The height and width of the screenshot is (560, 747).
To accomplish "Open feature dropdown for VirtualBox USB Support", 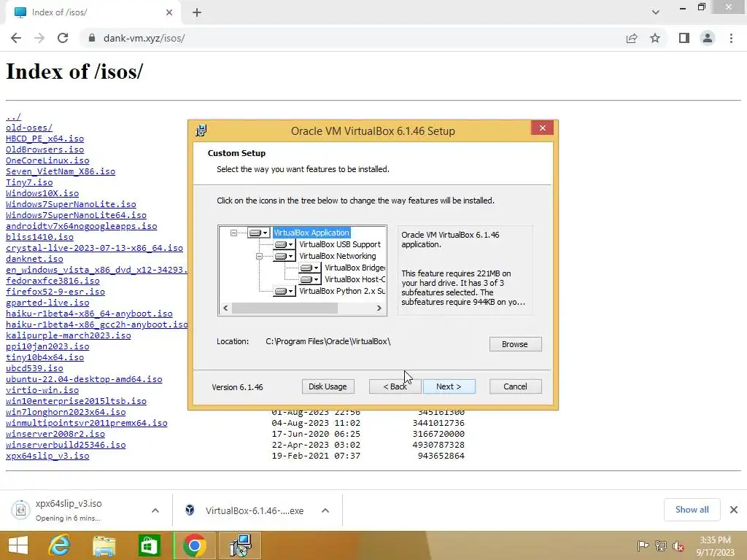I will click(x=284, y=244).
